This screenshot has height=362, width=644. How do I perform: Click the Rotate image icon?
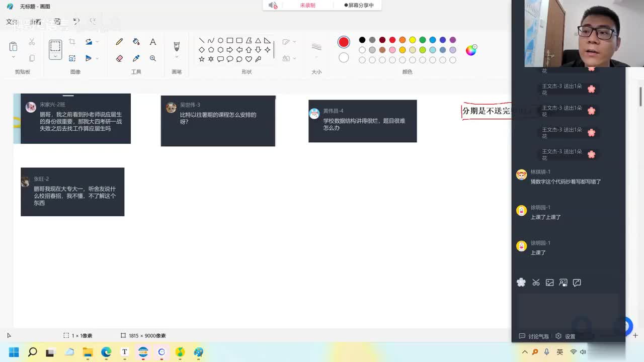click(x=89, y=42)
